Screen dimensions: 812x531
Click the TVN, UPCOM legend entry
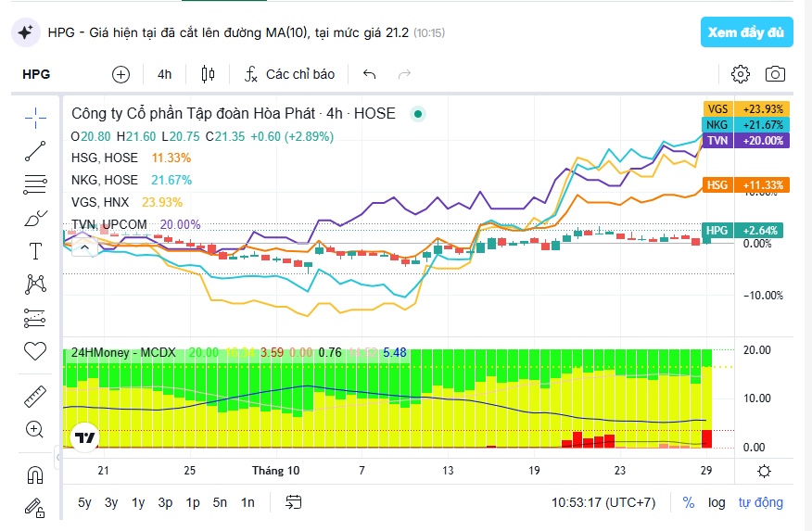[109, 224]
